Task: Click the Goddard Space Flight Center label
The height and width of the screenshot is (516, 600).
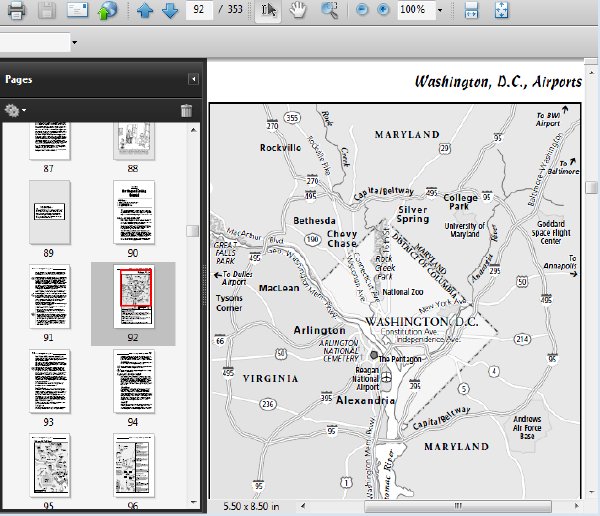Action: [551, 232]
